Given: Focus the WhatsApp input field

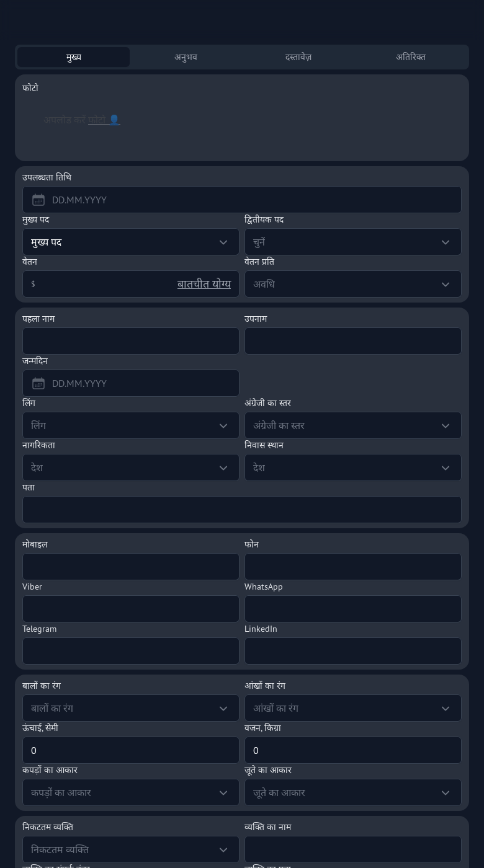Looking at the screenshot, I should 352,609.
